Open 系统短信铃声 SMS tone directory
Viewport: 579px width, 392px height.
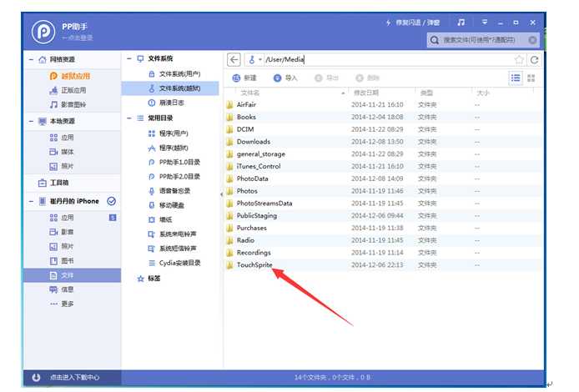tap(173, 249)
